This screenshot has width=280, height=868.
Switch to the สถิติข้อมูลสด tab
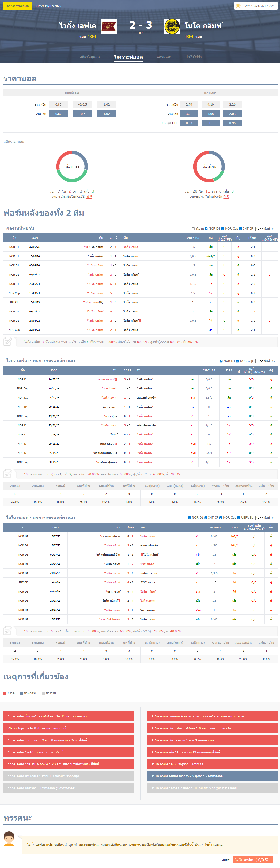click(x=90, y=57)
